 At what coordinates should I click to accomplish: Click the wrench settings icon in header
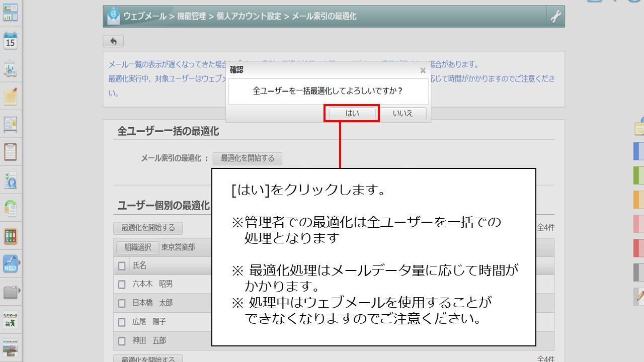coord(555,17)
